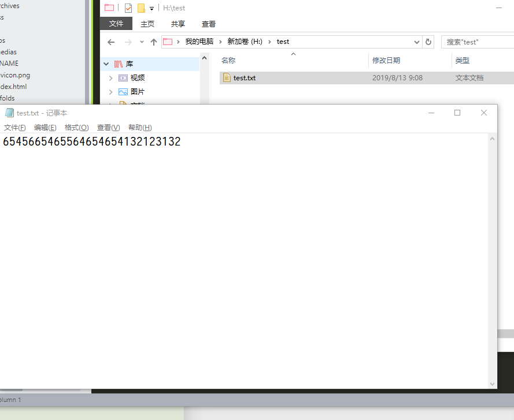Click the Videos (视频) library icon
This screenshot has height=420, width=514.
(123, 78)
